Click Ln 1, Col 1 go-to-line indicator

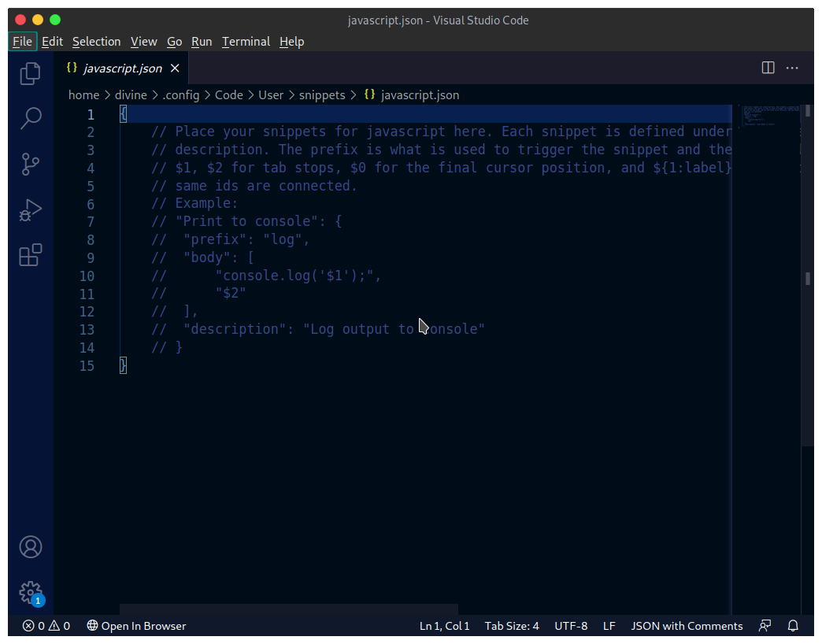pos(445,626)
